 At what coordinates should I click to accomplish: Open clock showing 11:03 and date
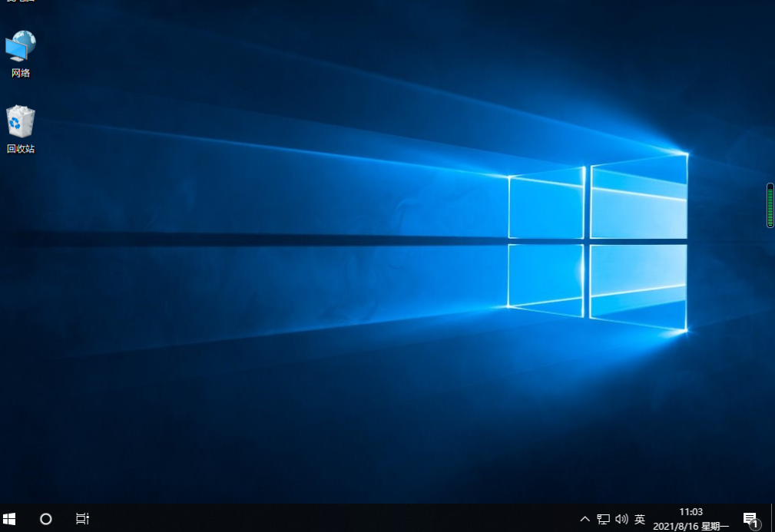(691, 519)
